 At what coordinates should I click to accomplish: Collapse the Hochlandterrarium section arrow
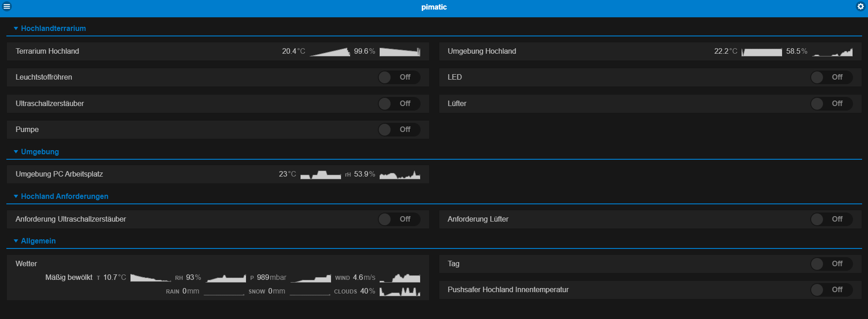pyautogui.click(x=16, y=28)
